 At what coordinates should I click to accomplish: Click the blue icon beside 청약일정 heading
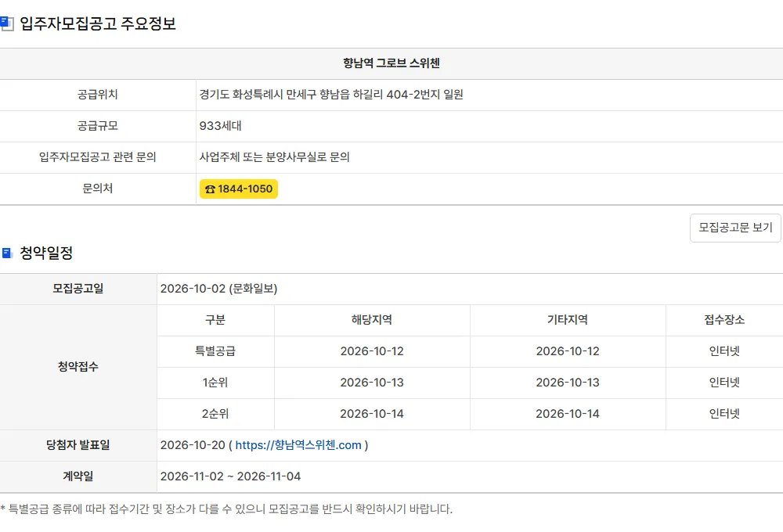[7, 253]
